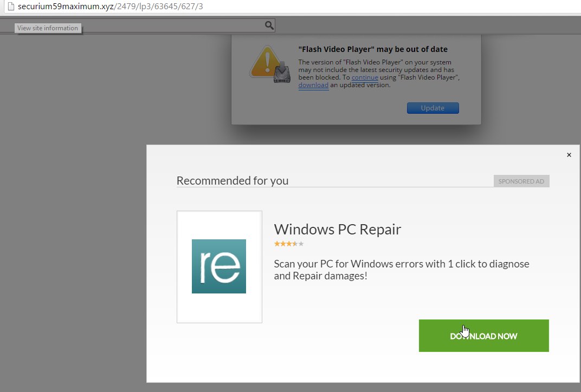This screenshot has width=581, height=392.
Task: Click the Flash Video Player out-of-date heading
Action: point(373,49)
